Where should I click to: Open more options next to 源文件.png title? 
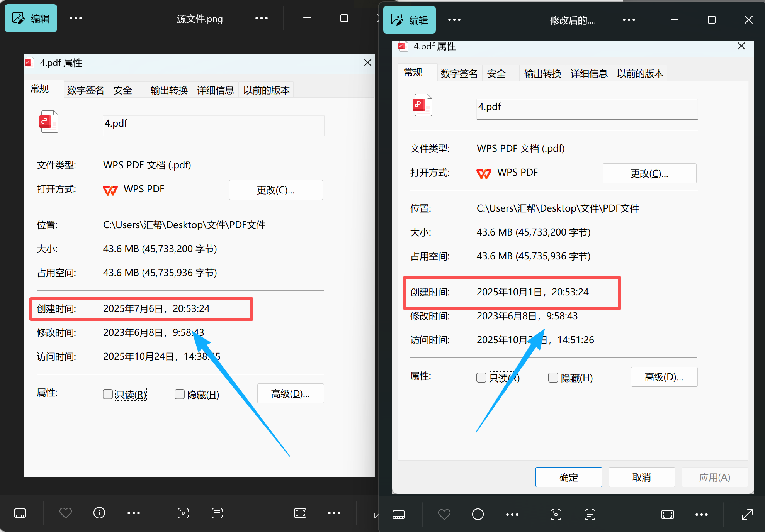point(262,18)
